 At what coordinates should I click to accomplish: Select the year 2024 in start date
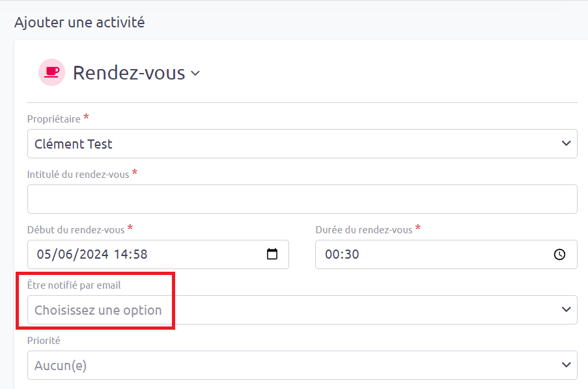94,254
